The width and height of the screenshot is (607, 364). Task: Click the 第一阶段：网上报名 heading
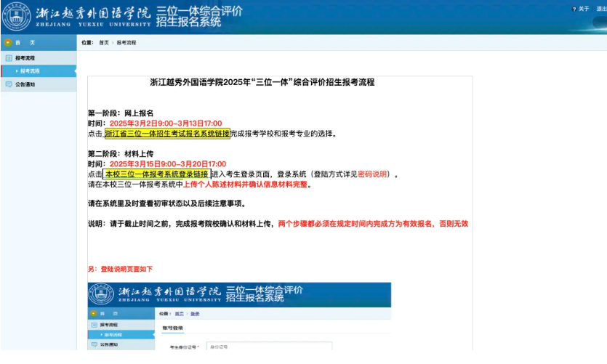(x=121, y=113)
